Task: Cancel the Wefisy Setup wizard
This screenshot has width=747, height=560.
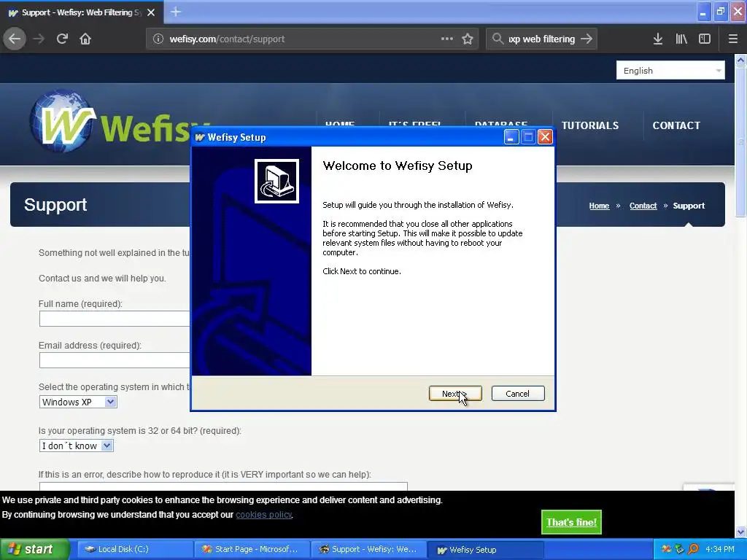Action: (517, 393)
